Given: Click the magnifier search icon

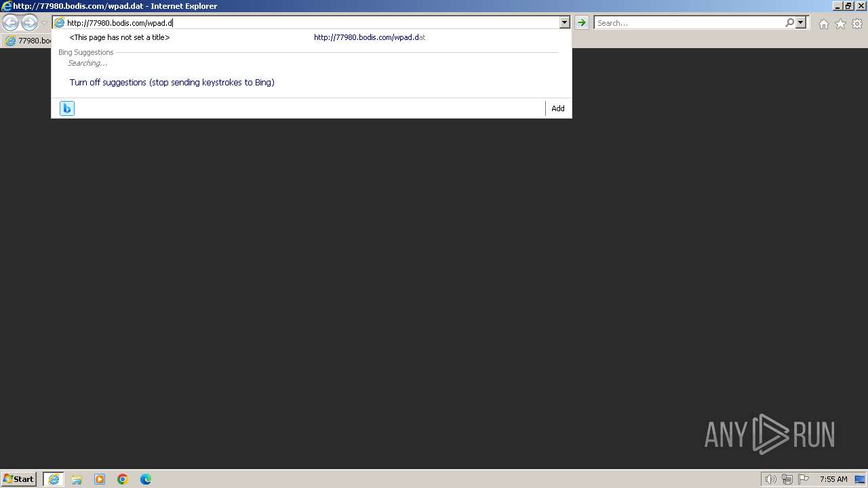Looking at the screenshot, I should coord(789,22).
